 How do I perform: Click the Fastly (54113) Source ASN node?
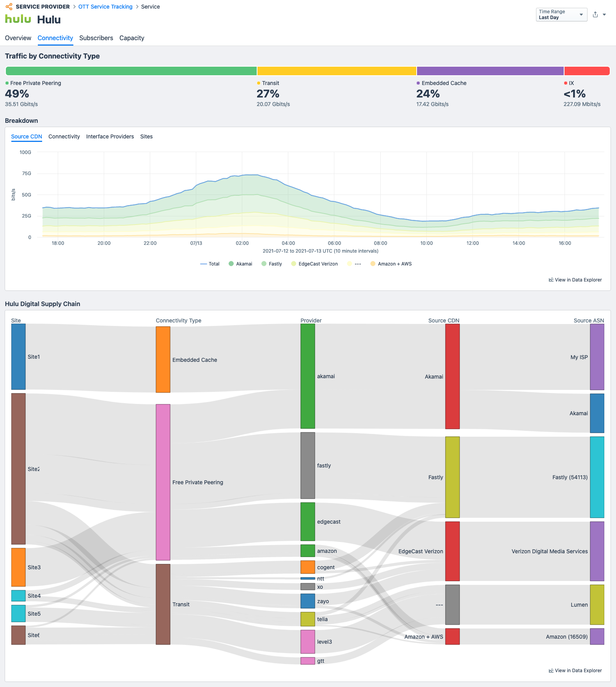click(597, 477)
